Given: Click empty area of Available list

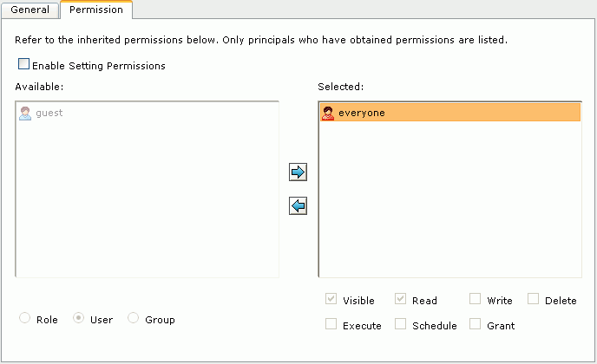Looking at the screenshot, I should [147, 198].
